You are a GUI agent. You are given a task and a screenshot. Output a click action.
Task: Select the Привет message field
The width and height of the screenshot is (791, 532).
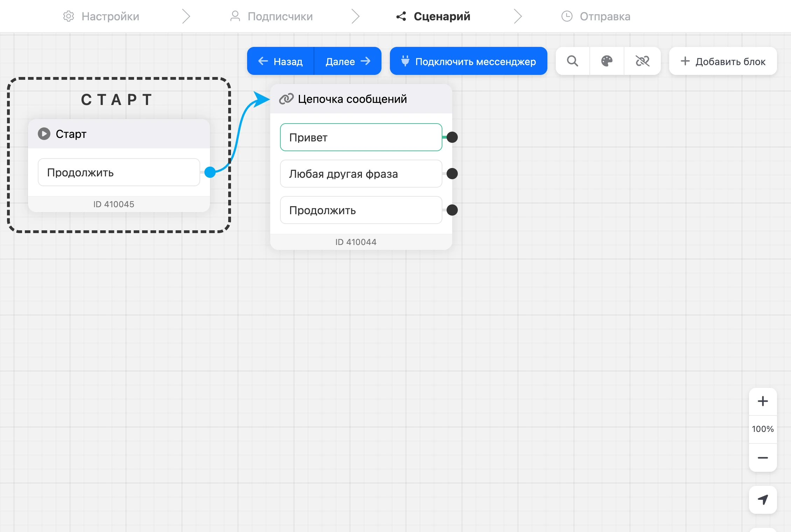tap(361, 137)
